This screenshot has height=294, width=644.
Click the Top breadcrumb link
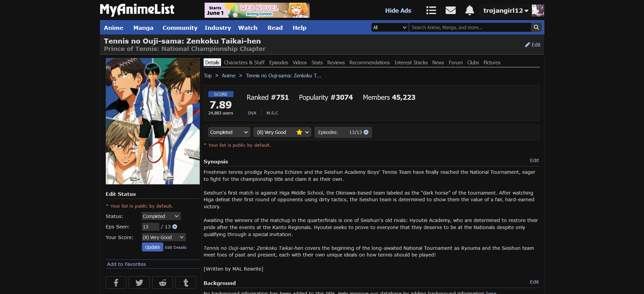point(208,76)
